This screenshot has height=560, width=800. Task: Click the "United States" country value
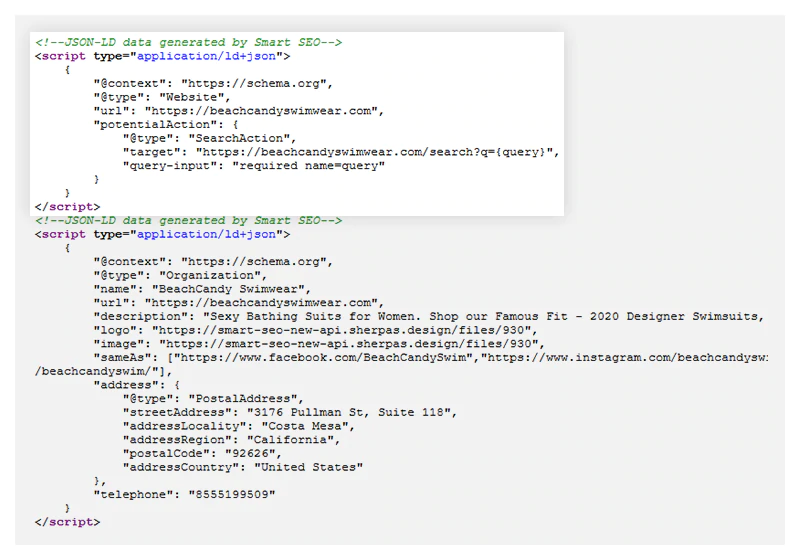[307, 467]
